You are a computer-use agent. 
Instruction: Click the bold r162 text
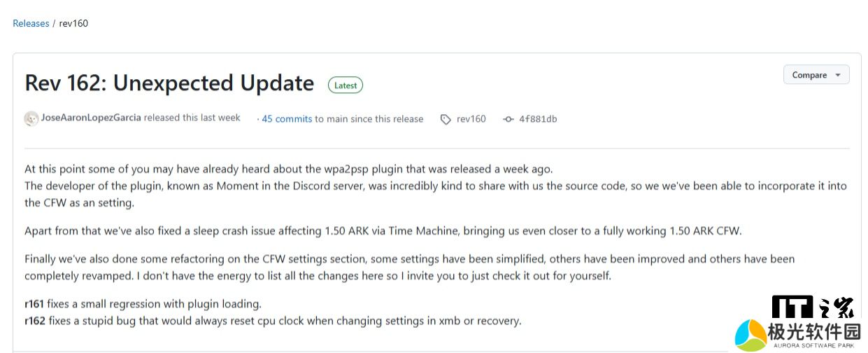click(x=34, y=321)
